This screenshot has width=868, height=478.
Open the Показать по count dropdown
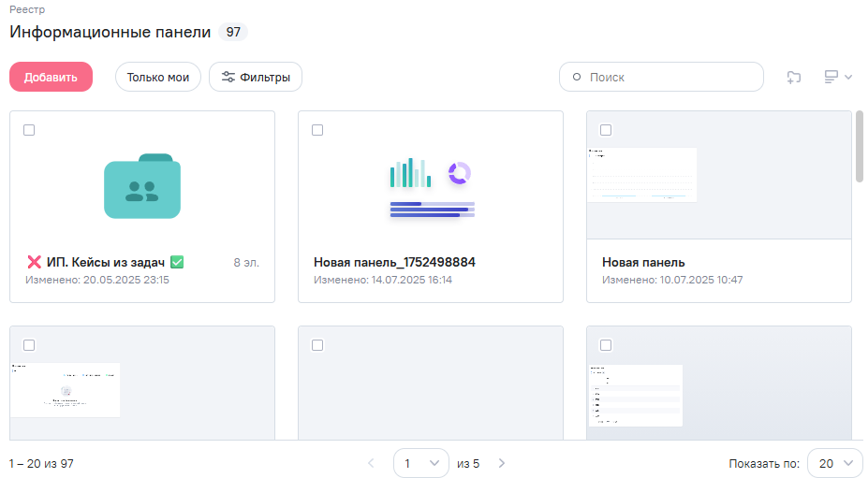click(x=836, y=463)
